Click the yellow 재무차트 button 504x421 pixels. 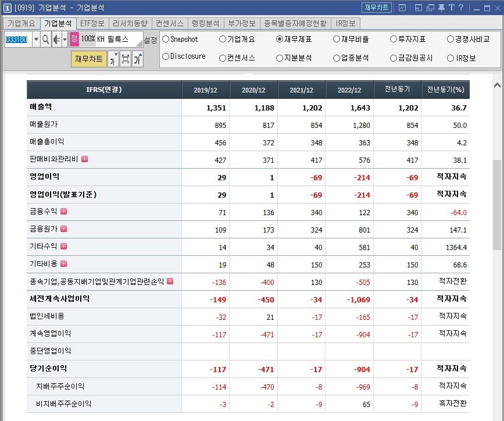click(89, 59)
